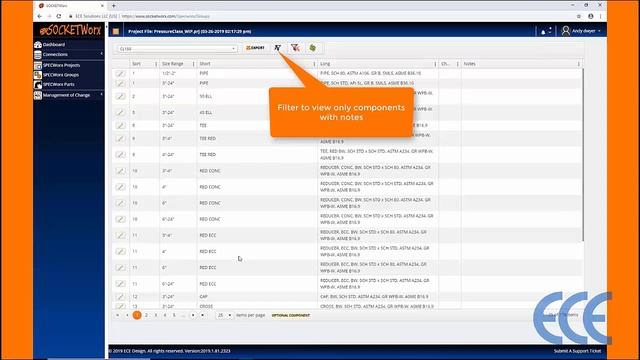
Task: Edit the RED ECC 6"-24" row
Action: pyautogui.click(x=120, y=284)
